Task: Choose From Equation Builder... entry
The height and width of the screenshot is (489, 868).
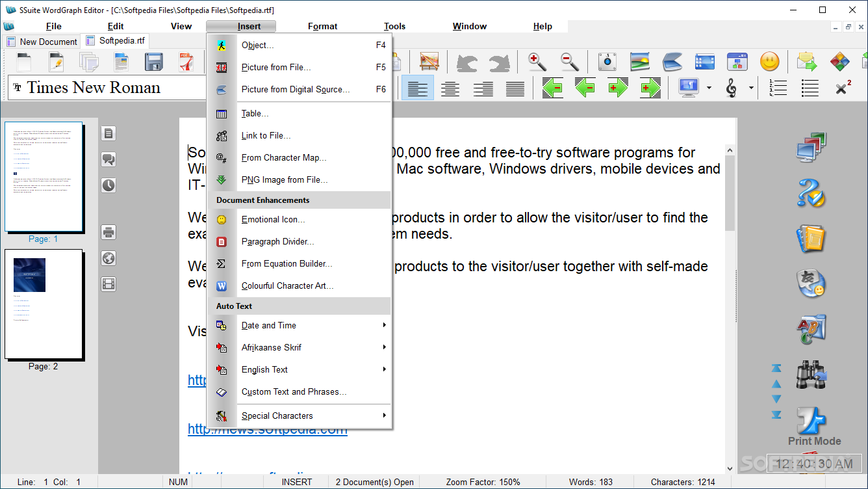Action: [x=300, y=263]
